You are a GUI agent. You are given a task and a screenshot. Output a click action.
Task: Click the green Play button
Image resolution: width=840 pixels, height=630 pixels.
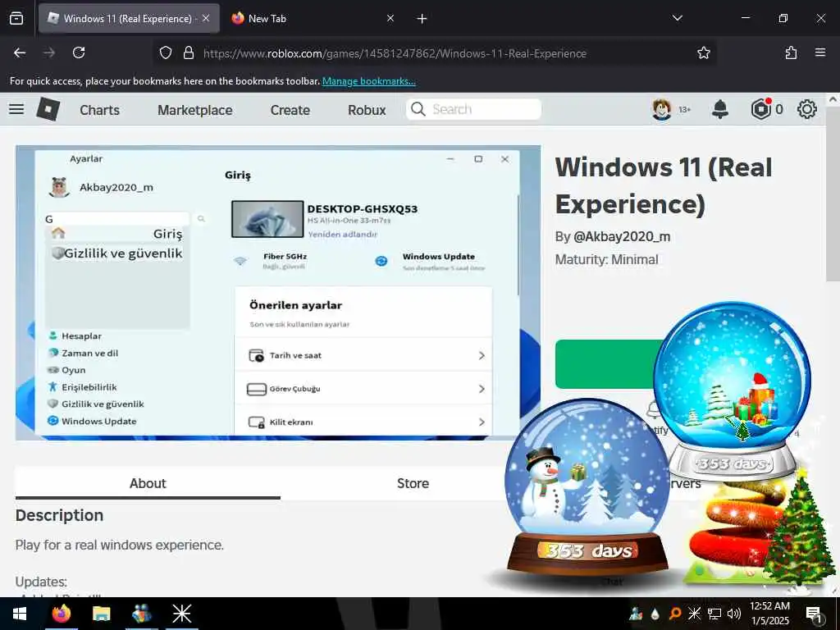pos(605,364)
